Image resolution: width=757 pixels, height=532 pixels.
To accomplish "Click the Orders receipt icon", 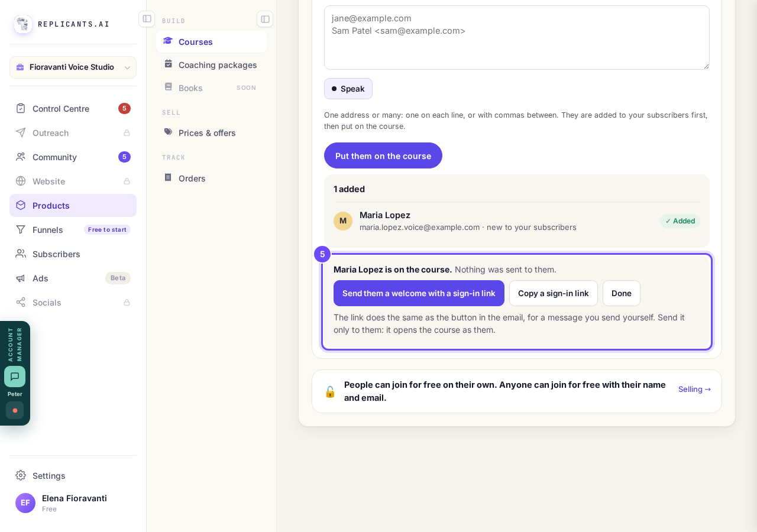I will (169, 177).
